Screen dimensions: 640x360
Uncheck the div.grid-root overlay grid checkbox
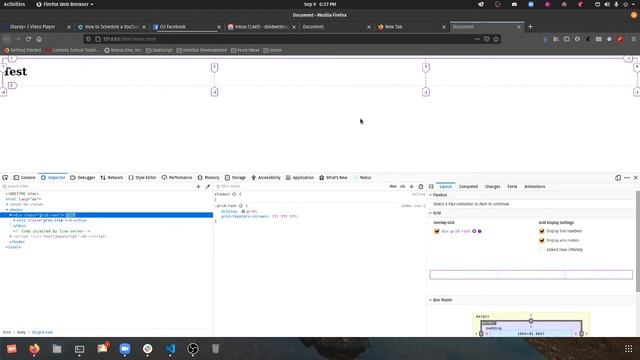pyautogui.click(x=437, y=231)
